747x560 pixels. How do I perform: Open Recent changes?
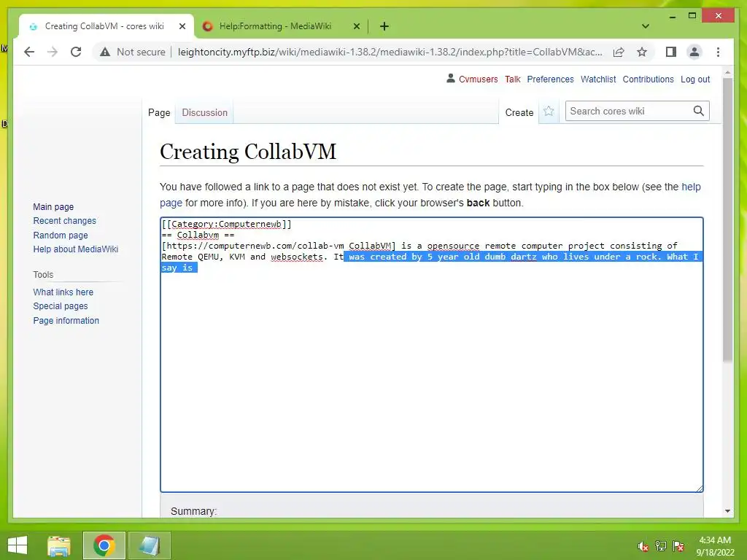[x=65, y=221]
